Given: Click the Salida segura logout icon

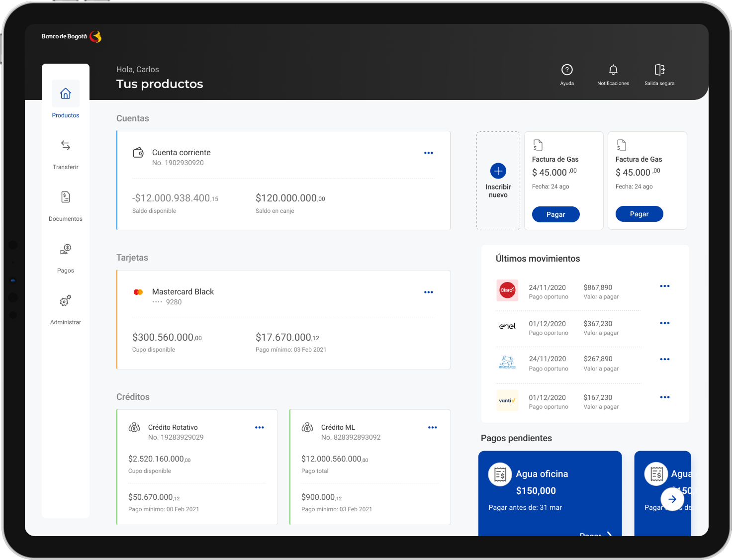Looking at the screenshot, I should pyautogui.click(x=659, y=70).
